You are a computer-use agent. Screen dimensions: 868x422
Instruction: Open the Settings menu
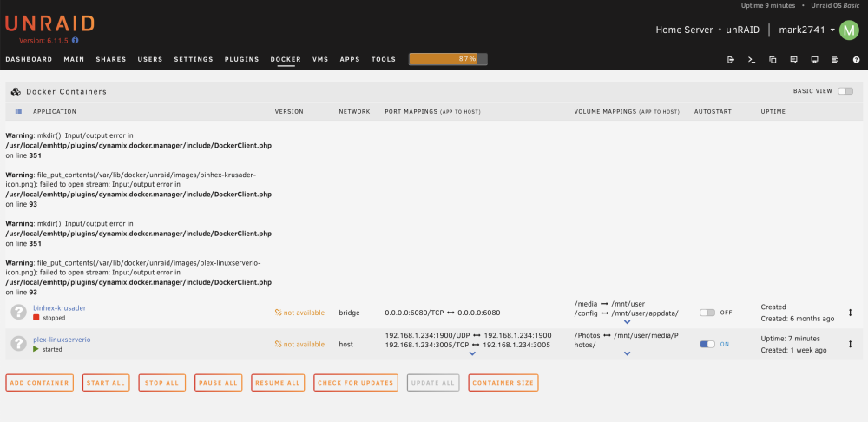(x=194, y=59)
